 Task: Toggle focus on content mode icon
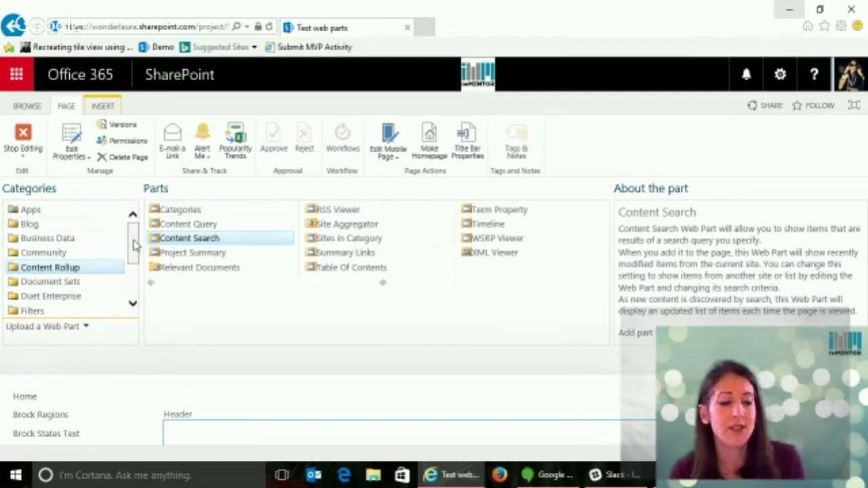pos(854,106)
